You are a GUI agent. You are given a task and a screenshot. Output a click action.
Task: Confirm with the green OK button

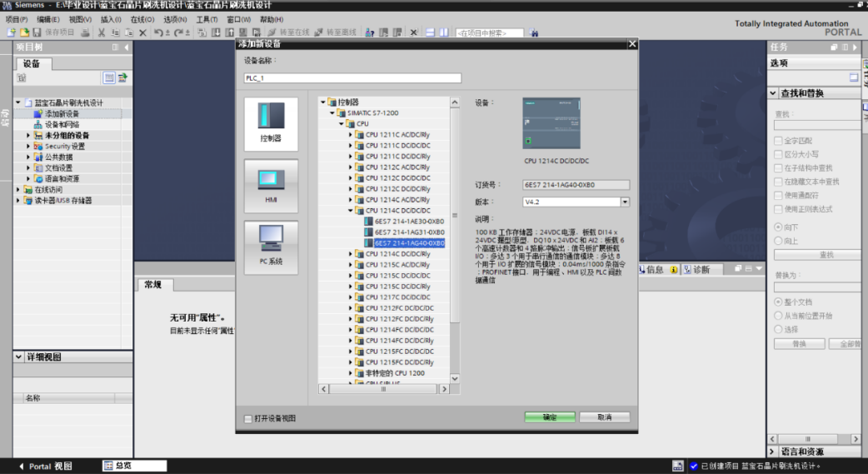550,417
